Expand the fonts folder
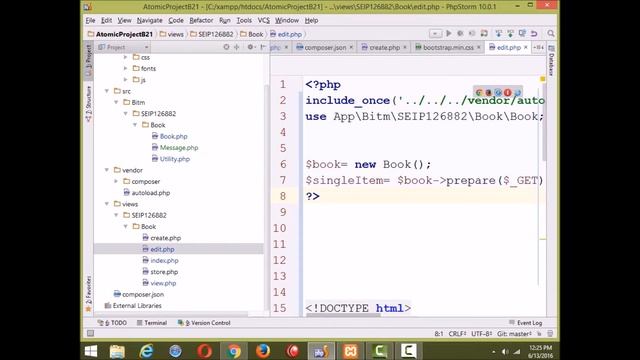The width and height of the screenshot is (640, 360). point(126,69)
